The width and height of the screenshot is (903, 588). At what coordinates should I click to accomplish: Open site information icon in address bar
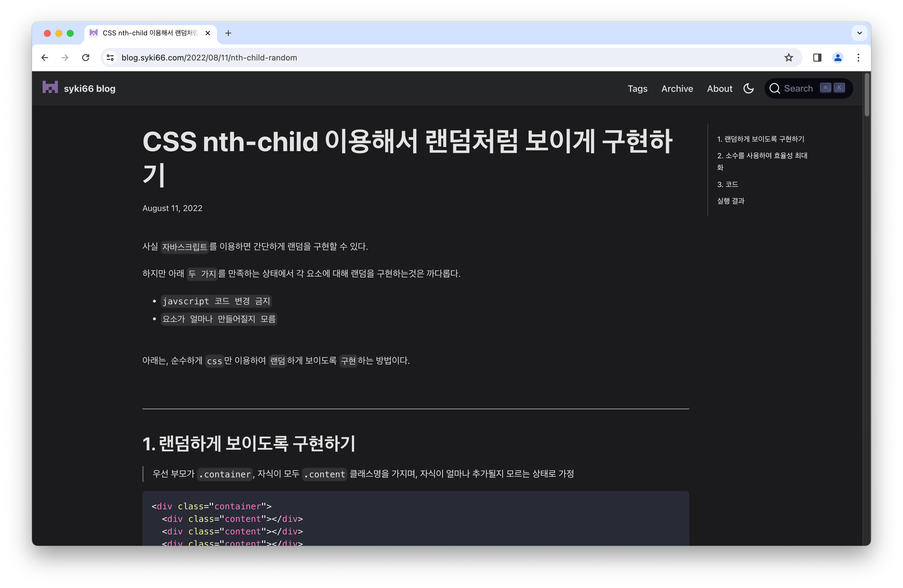click(110, 58)
